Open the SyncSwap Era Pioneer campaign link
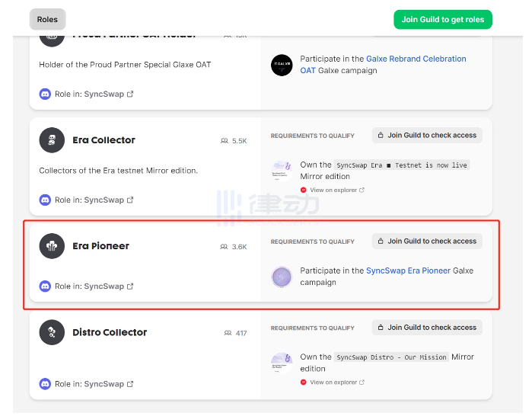Screen dimensions: 532x416 click(408, 270)
